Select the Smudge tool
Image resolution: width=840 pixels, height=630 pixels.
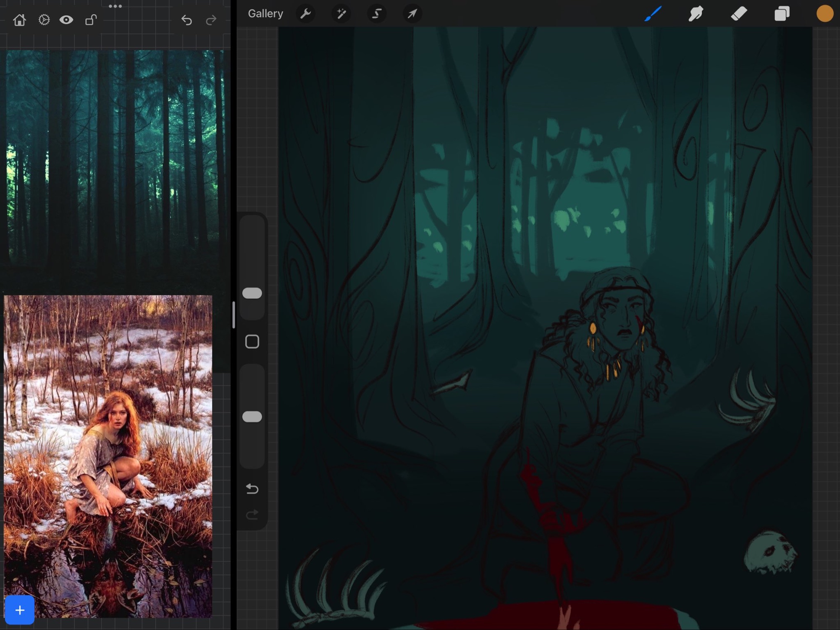click(x=696, y=14)
